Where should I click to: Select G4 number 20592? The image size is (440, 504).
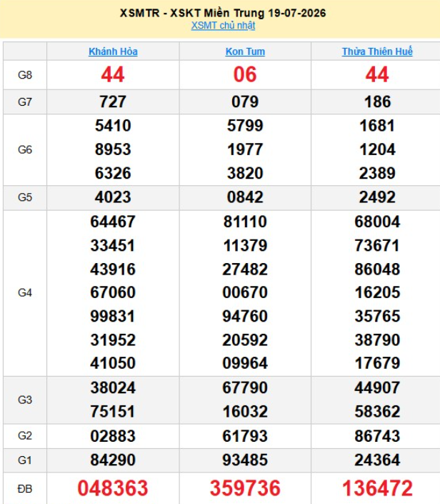245,340
